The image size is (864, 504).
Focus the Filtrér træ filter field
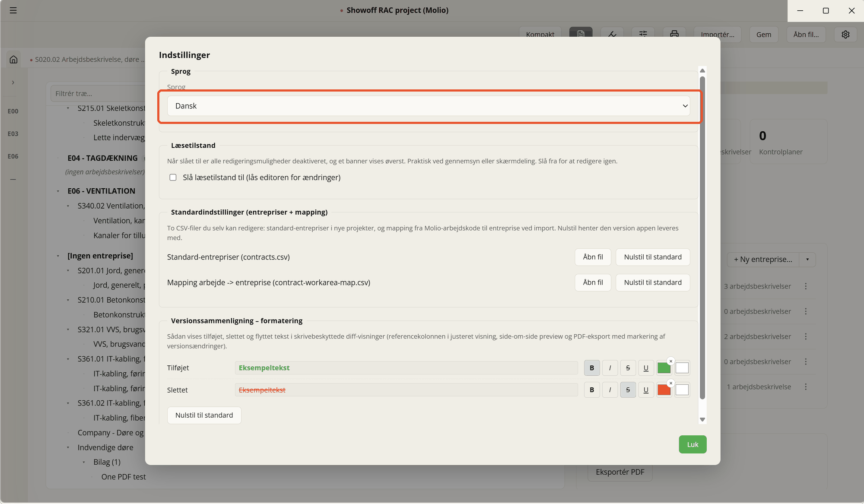click(x=98, y=94)
